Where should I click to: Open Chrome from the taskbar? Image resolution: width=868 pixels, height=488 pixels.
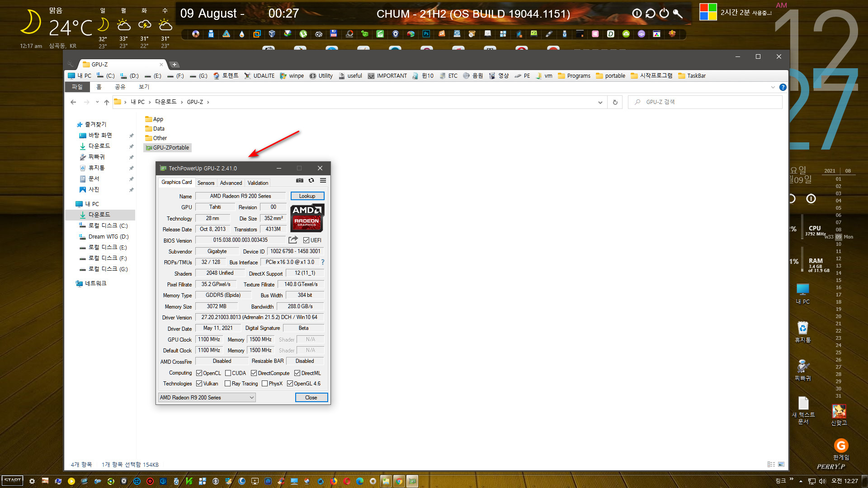[x=399, y=481]
